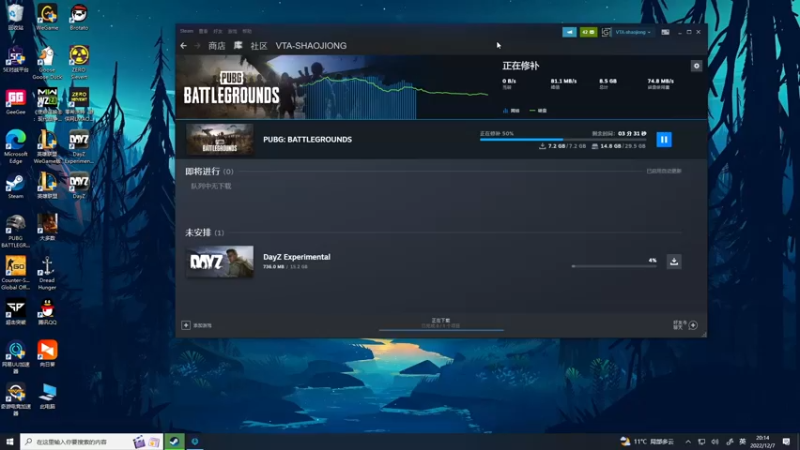This screenshot has height=450, width=800.
Task: Open download settings gear icon
Action: (696, 66)
